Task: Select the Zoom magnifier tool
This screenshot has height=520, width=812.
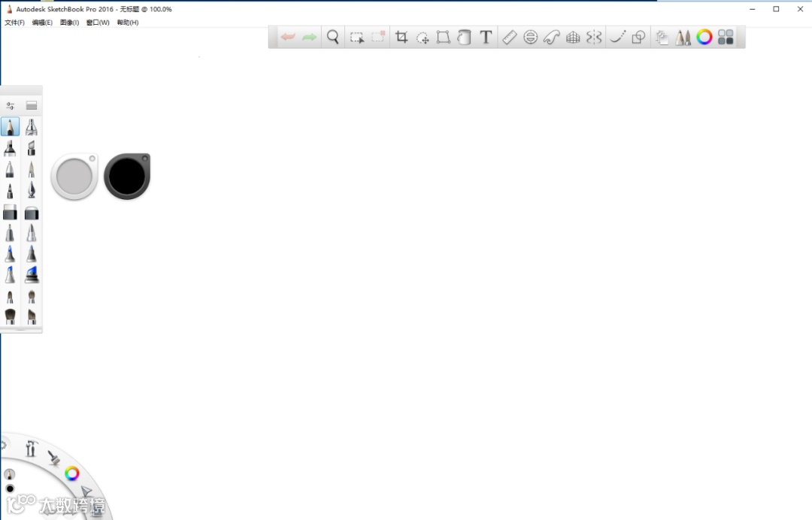Action: [333, 37]
